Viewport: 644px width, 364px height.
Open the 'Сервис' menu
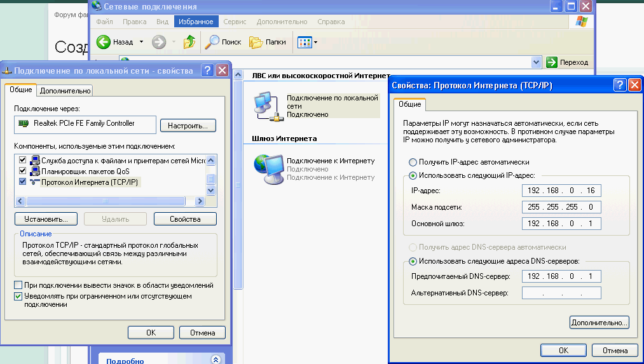coord(235,22)
